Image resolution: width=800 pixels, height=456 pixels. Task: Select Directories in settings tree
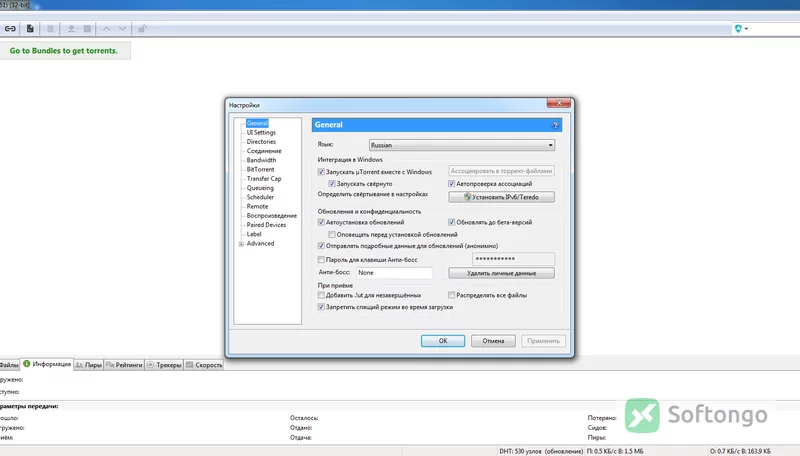pos(261,142)
